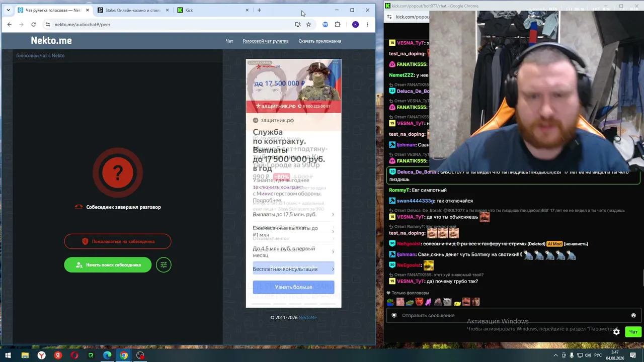Open File Explorer from the taskbar
The height and width of the screenshot is (362, 644).
(25, 355)
